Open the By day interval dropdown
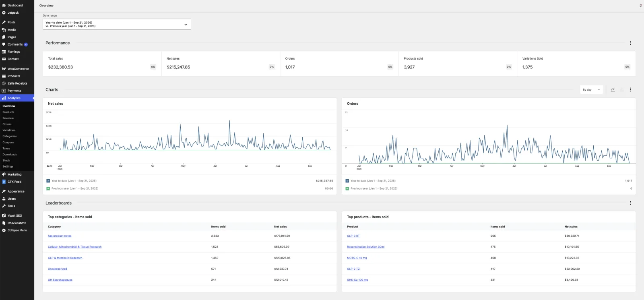This screenshot has width=644, height=300. coord(591,90)
